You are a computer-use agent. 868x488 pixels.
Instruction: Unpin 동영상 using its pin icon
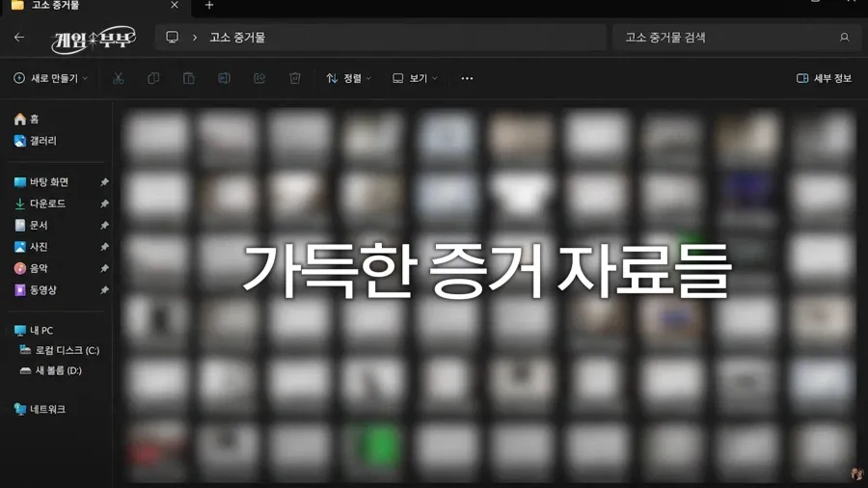tap(104, 290)
